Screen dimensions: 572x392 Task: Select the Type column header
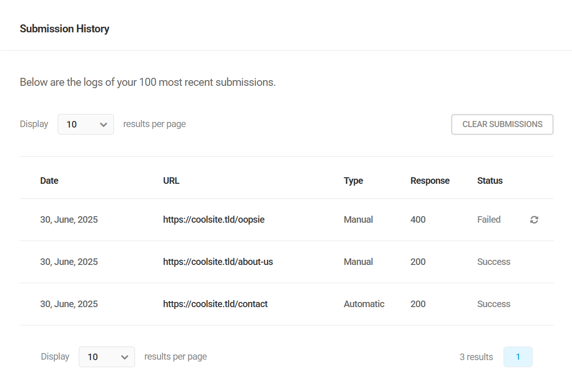tap(353, 181)
